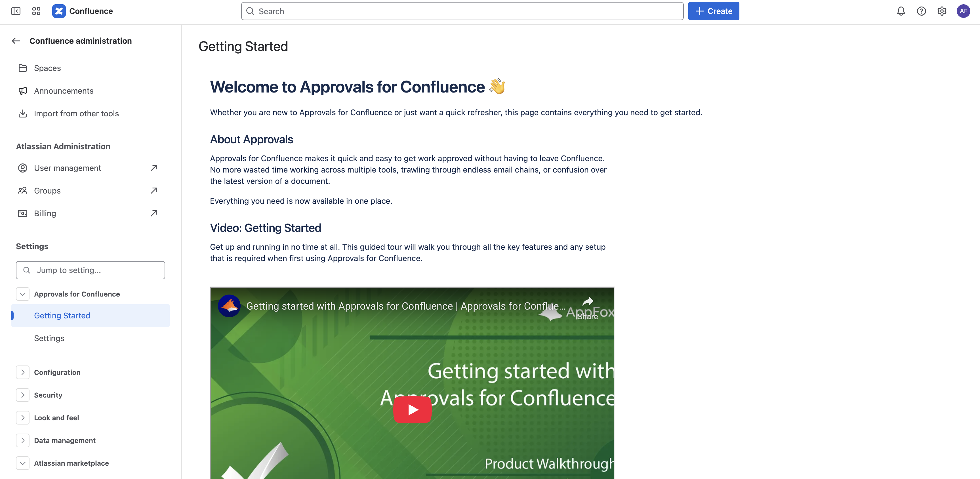
Task: Open the AF profile avatar
Action: point(964,11)
